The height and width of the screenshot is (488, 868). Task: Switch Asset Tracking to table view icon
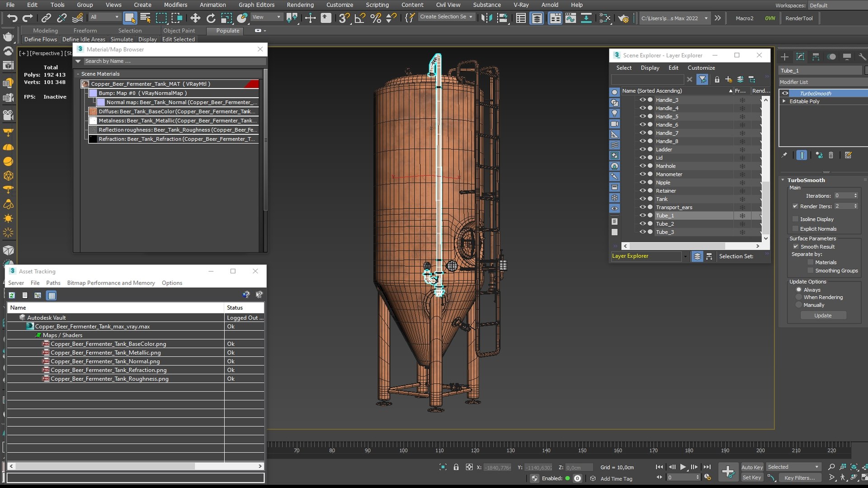tap(52, 295)
